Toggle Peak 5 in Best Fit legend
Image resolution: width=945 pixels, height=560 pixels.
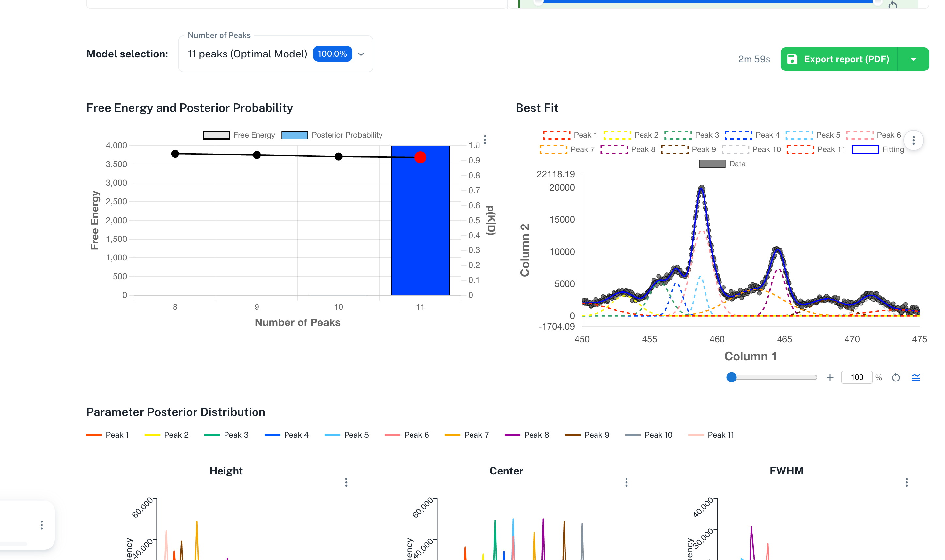813,135
